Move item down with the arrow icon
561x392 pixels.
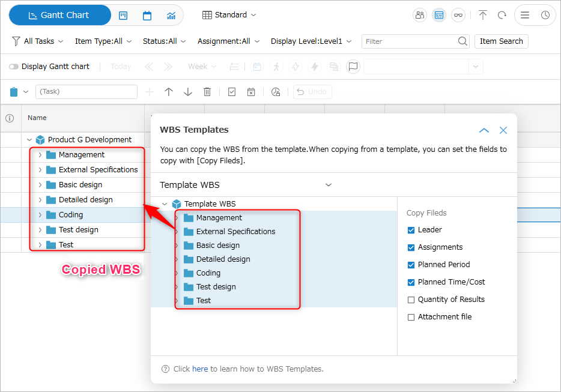coord(188,92)
